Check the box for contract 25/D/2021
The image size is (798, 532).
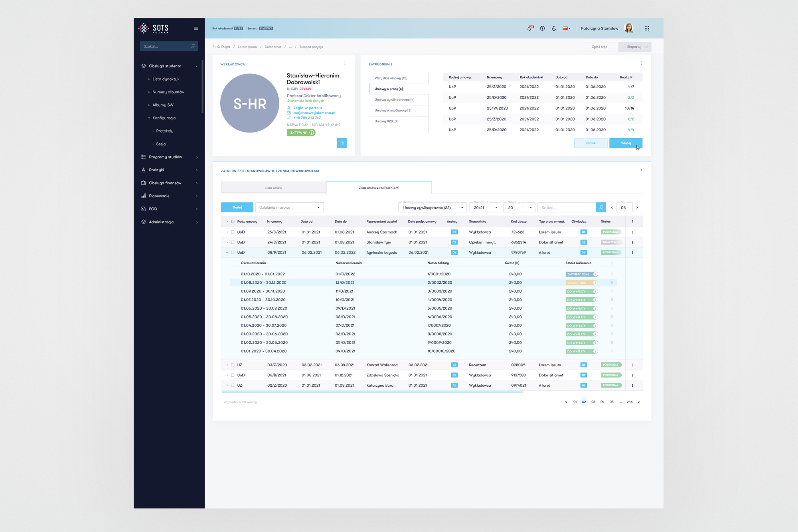tap(233, 232)
